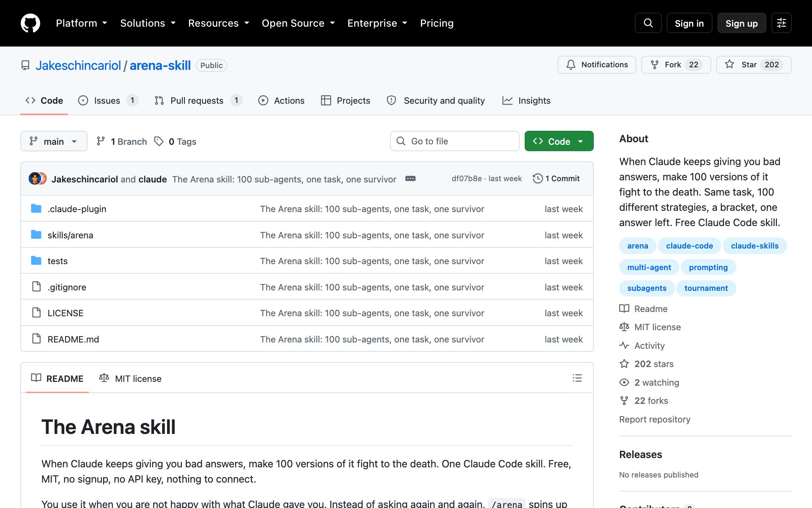Click the README outline list icon
The width and height of the screenshot is (812, 508).
click(x=577, y=378)
